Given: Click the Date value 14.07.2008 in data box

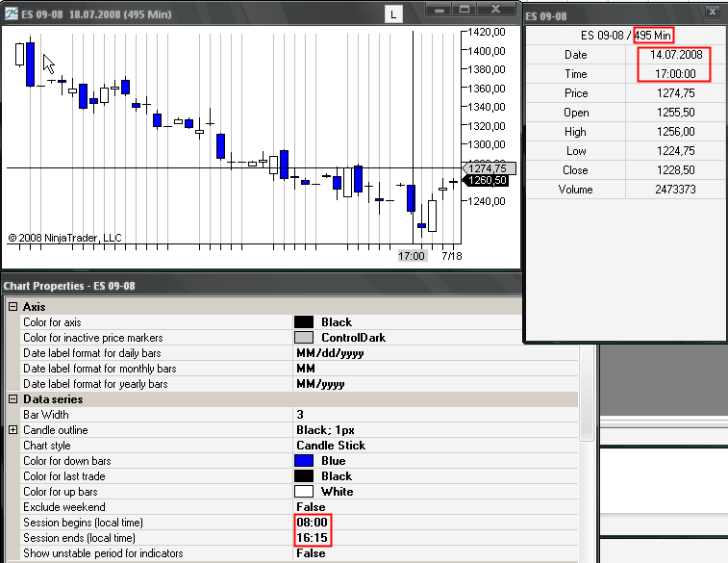Looking at the screenshot, I should [675, 55].
